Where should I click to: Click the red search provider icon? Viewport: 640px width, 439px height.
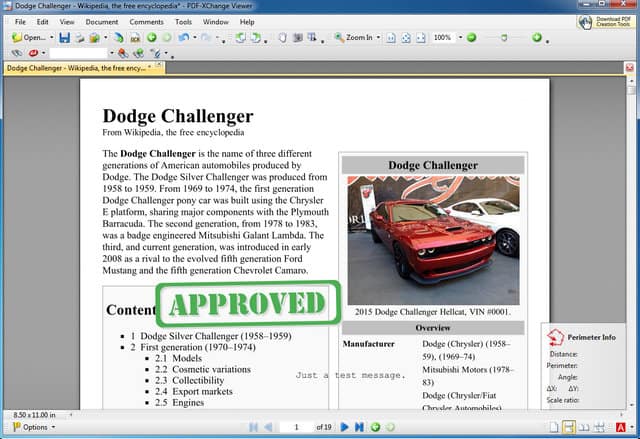33,53
